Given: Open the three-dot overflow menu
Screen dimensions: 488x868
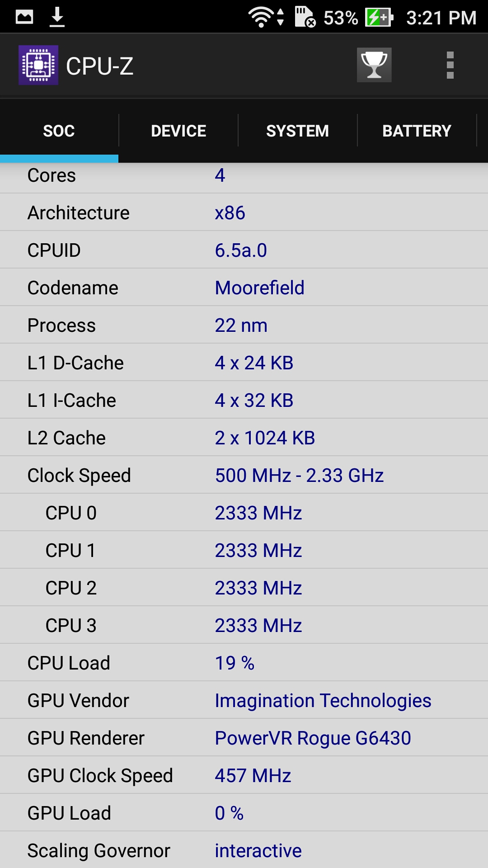Looking at the screenshot, I should tap(450, 65).
